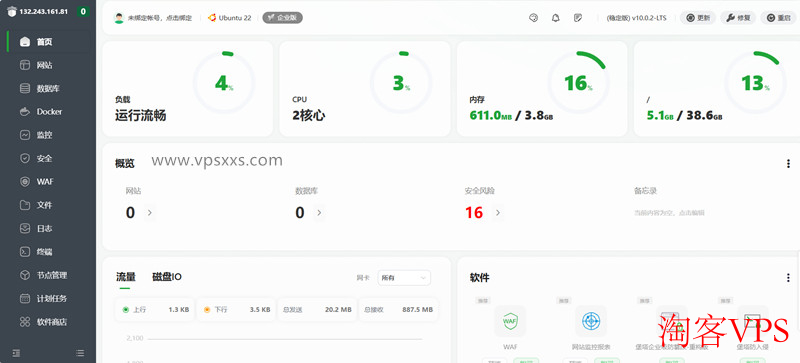Switch to the 流量 traffic tab
This screenshot has height=363, width=800.
tap(126, 277)
